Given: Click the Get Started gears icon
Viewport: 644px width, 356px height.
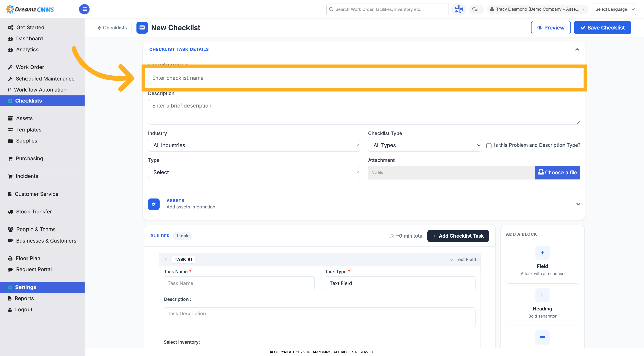Looking at the screenshot, I should (10, 28).
